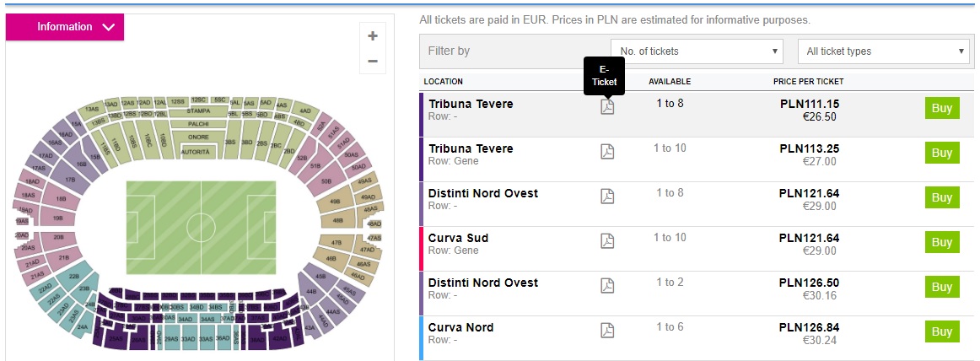Expand the Information dropdown
This screenshot has width=980, height=361.
[x=65, y=27]
